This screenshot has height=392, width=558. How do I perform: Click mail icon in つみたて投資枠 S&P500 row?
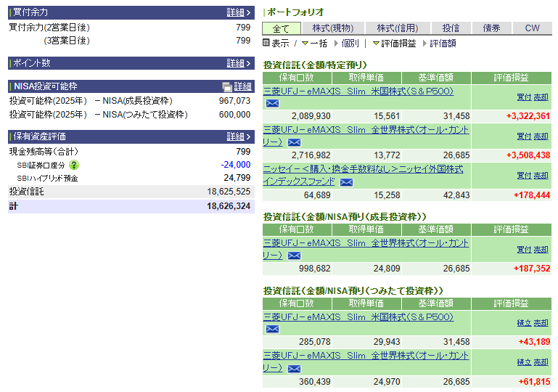coord(272,329)
